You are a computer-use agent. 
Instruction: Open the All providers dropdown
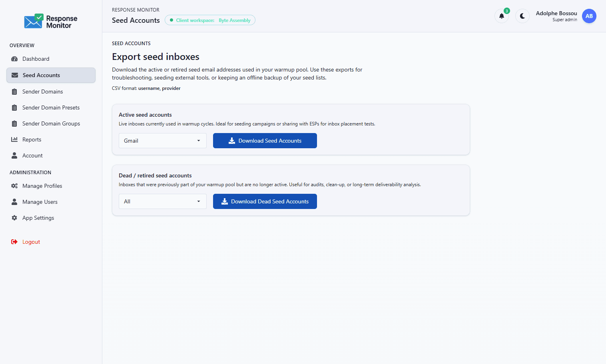tap(162, 201)
